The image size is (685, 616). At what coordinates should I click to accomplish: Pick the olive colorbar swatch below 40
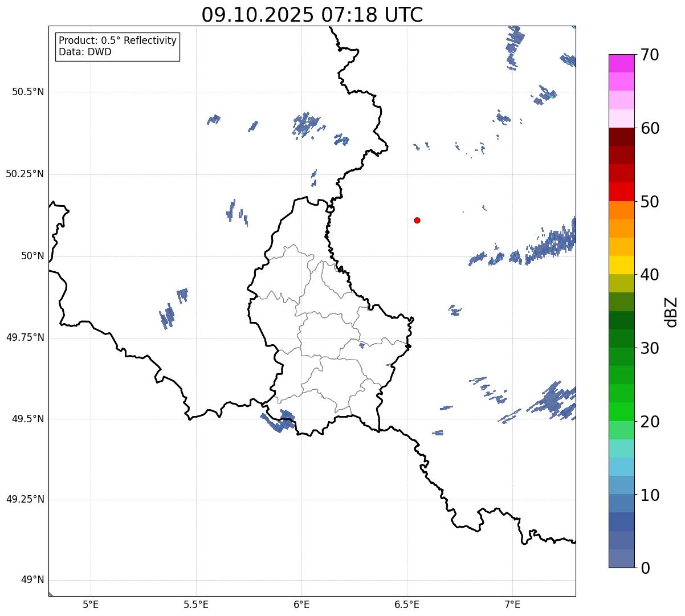point(622,284)
